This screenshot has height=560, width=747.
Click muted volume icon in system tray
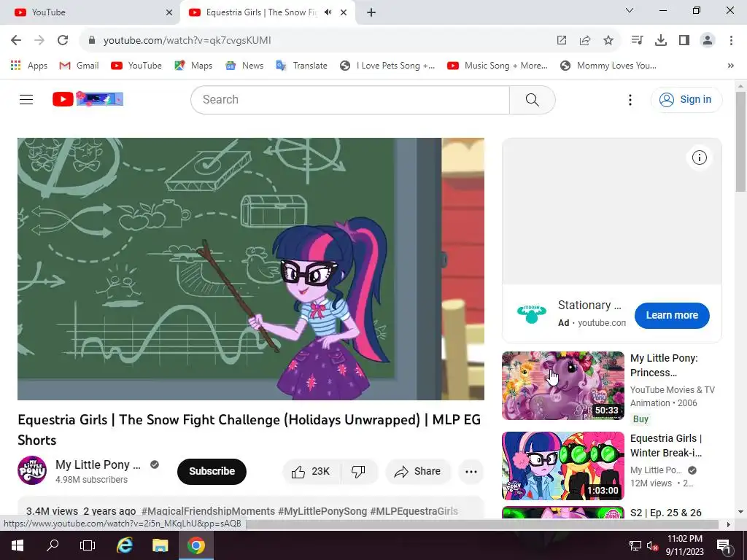pyautogui.click(x=651, y=545)
